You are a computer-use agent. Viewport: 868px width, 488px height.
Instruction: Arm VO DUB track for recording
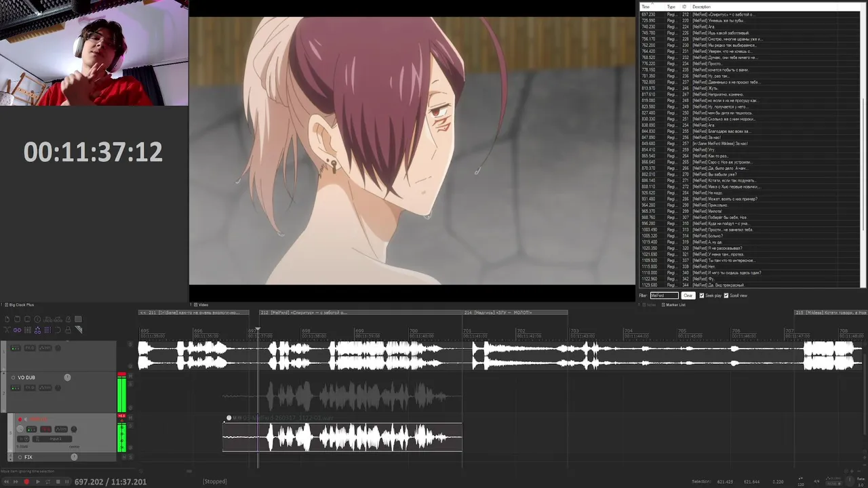coord(13,378)
